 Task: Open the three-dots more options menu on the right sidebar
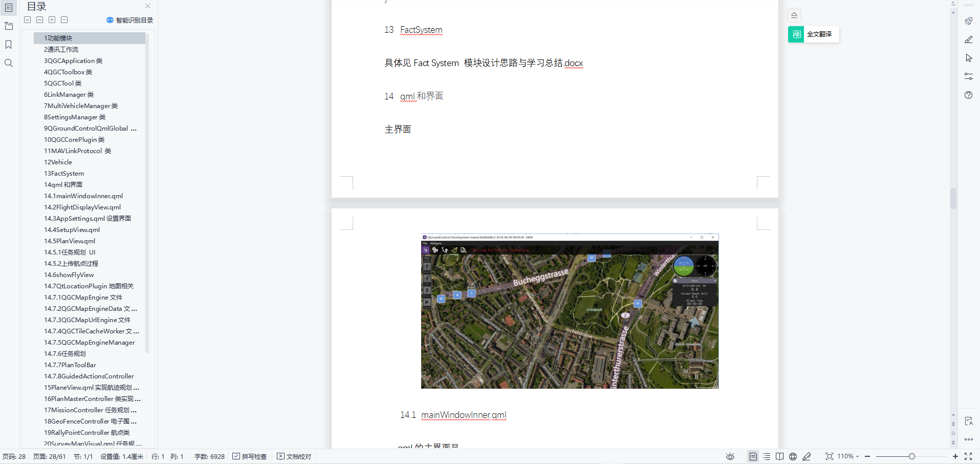click(969, 439)
